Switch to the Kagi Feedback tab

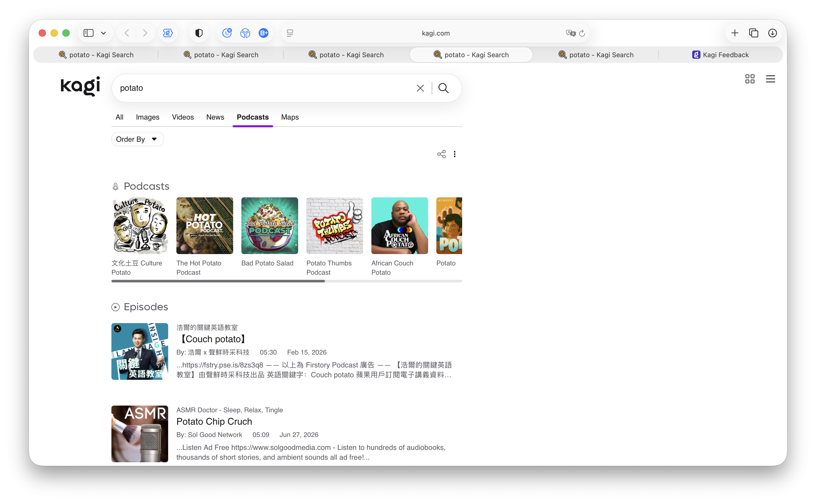(x=720, y=55)
